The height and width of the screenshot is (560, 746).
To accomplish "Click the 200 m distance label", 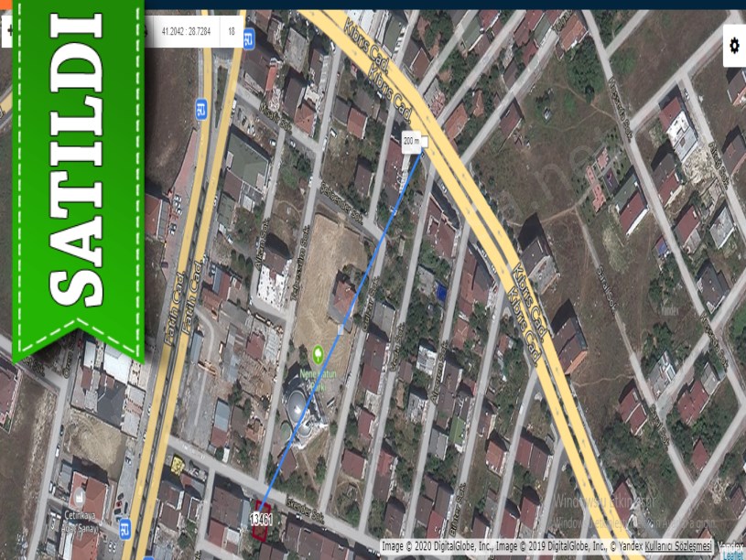I will point(413,140).
